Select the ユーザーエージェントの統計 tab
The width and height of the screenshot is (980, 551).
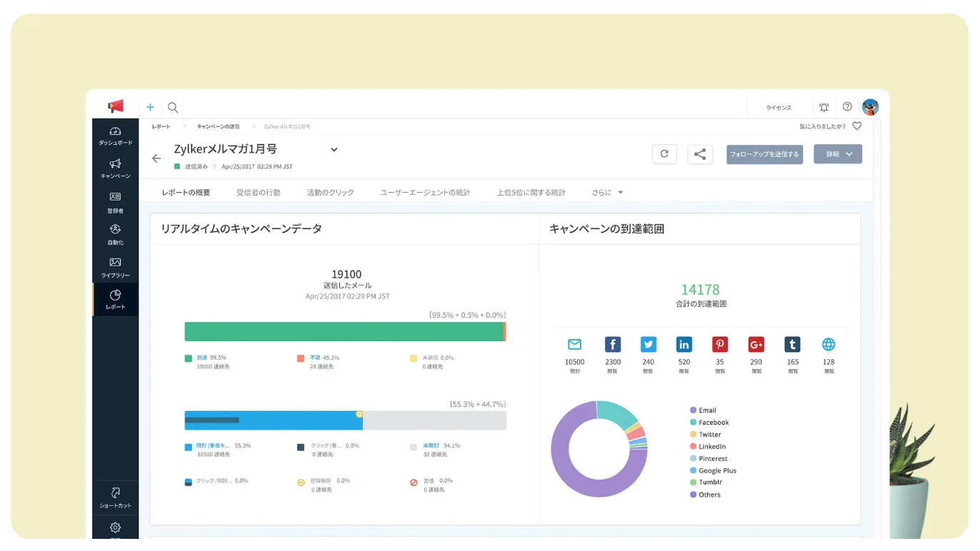point(425,193)
